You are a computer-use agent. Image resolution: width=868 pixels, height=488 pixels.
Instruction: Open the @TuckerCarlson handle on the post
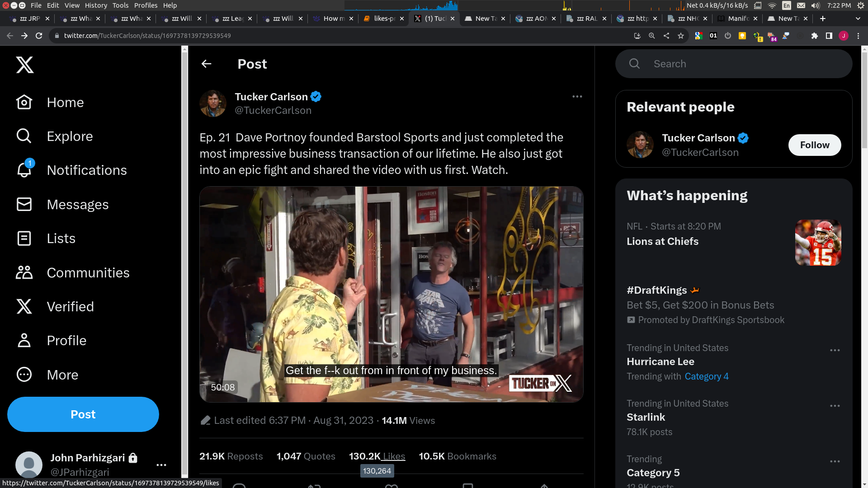(273, 110)
